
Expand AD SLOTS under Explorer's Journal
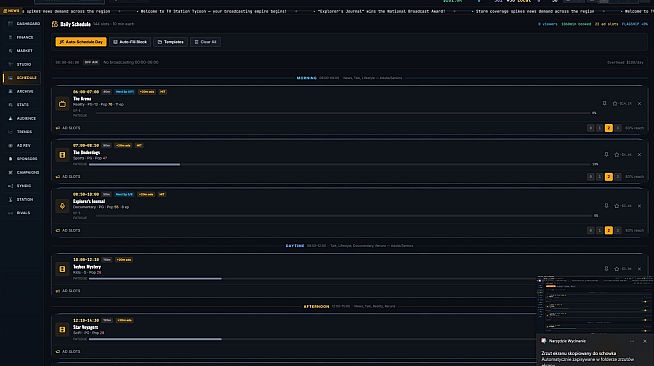(68, 230)
